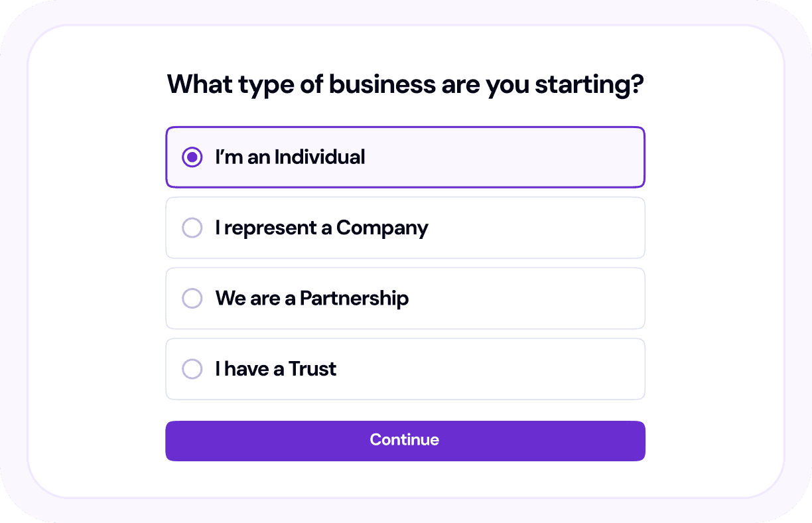Select the "I'm an Individual" radio button
The height and width of the screenshot is (523, 812).
point(192,157)
